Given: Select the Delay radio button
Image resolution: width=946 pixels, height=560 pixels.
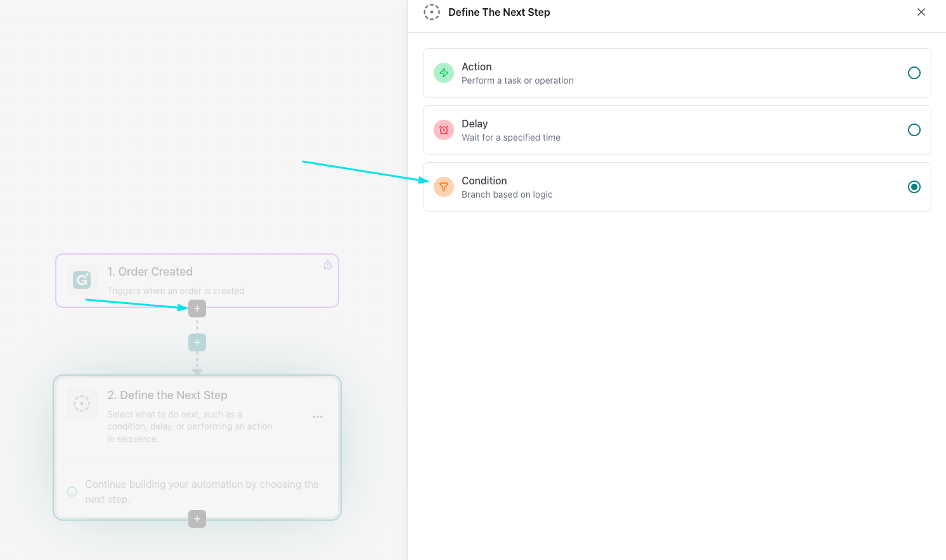Looking at the screenshot, I should (914, 130).
